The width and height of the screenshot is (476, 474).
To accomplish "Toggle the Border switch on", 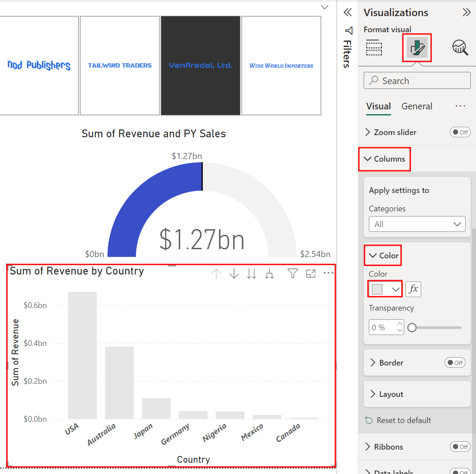I will click(x=455, y=362).
